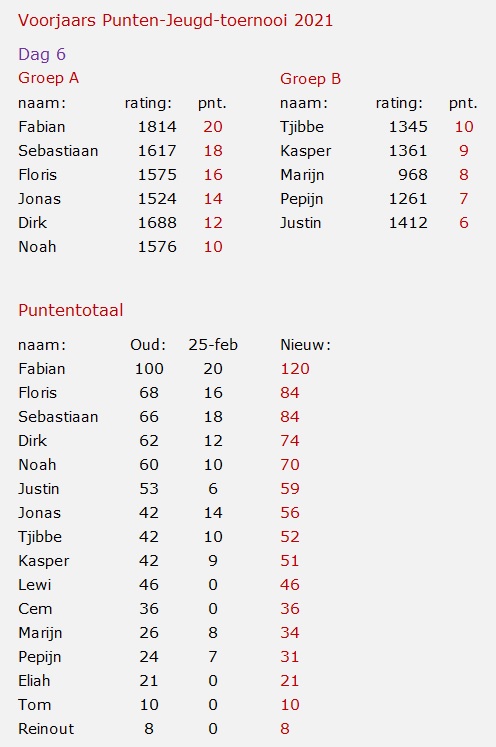Select Eliah's old score 21

pyautogui.click(x=149, y=680)
